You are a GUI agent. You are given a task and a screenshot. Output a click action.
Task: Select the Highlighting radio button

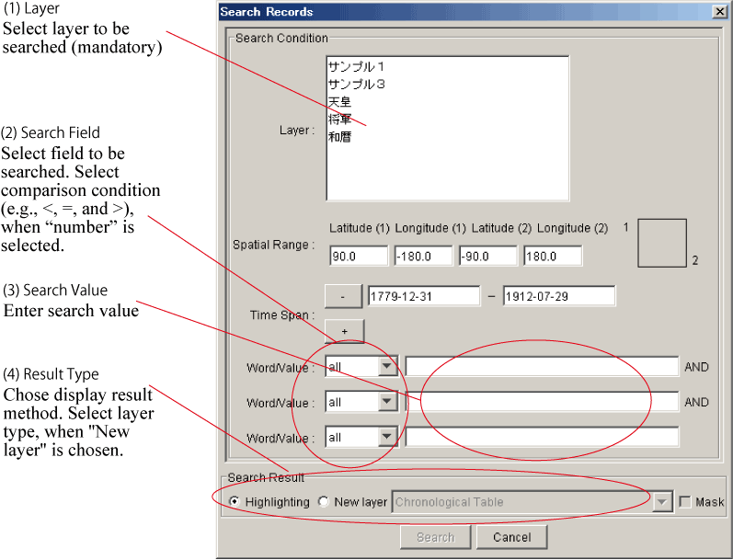point(235,501)
